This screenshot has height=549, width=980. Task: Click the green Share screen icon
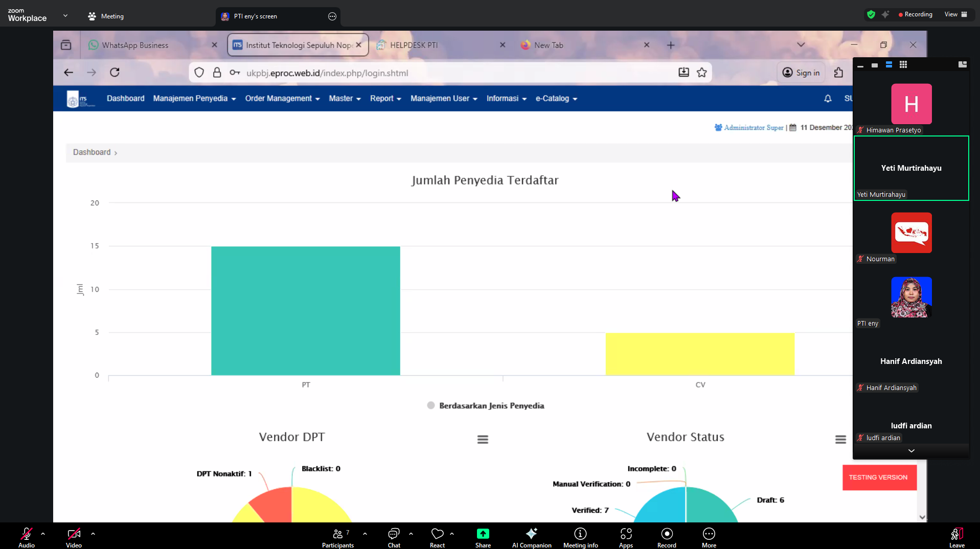[x=483, y=534]
